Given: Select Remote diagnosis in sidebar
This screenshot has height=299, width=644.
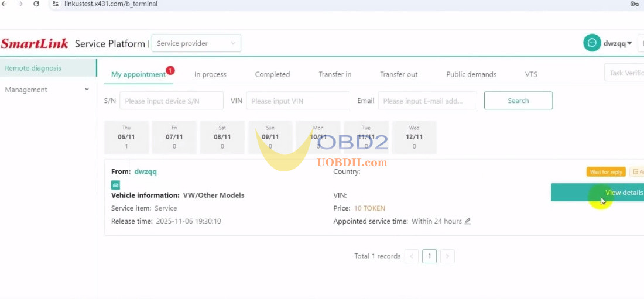Looking at the screenshot, I should pos(48,68).
